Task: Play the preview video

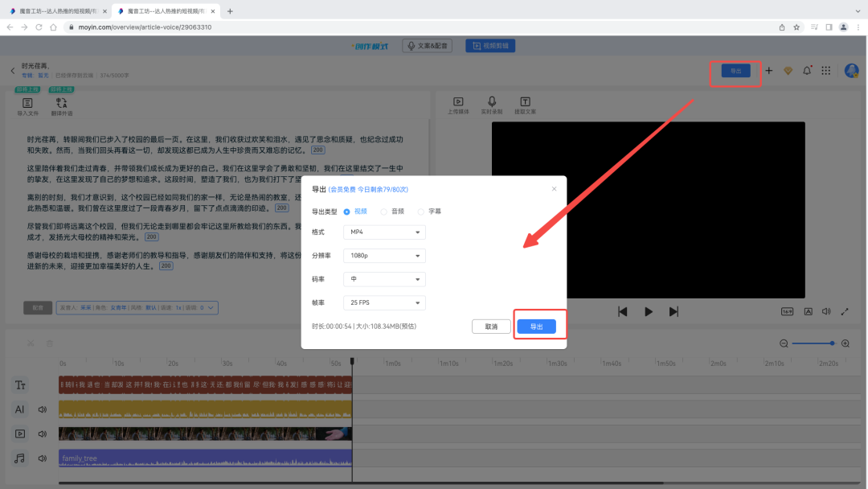Action: pos(649,312)
